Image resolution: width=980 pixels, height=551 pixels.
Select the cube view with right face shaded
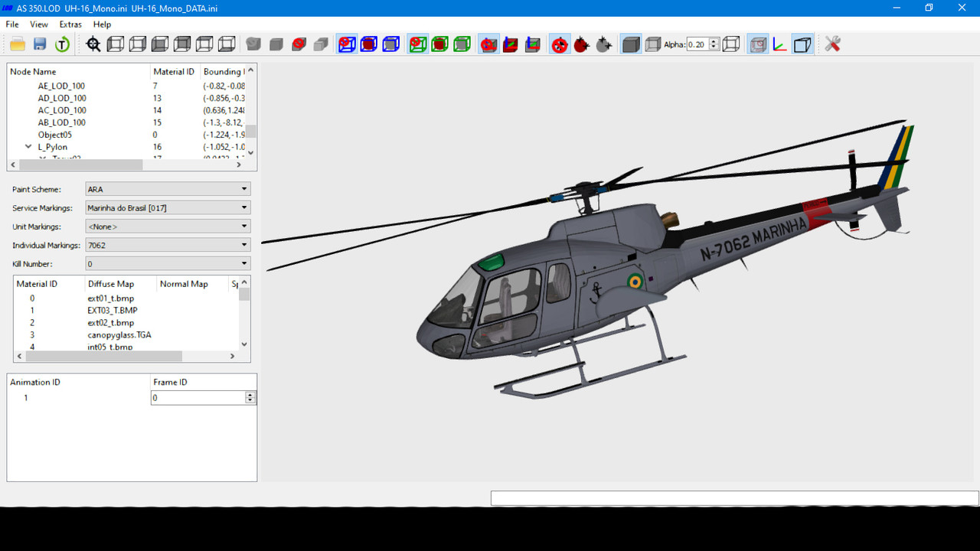pyautogui.click(x=138, y=44)
